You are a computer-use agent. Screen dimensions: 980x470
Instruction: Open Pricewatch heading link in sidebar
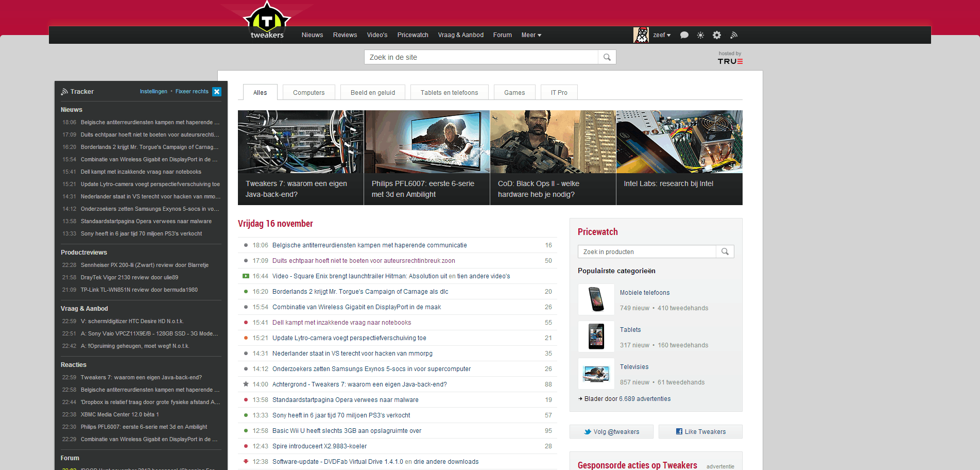pyautogui.click(x=597, y=232)
